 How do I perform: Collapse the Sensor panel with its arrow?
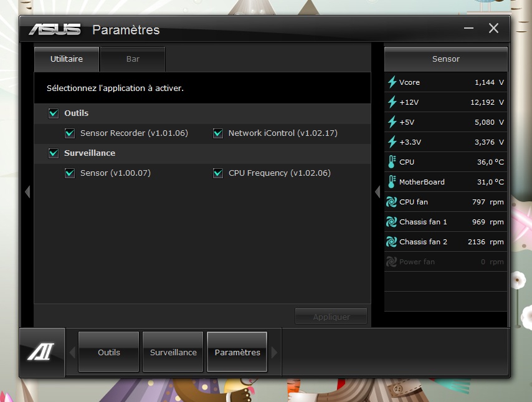point(378,192)
